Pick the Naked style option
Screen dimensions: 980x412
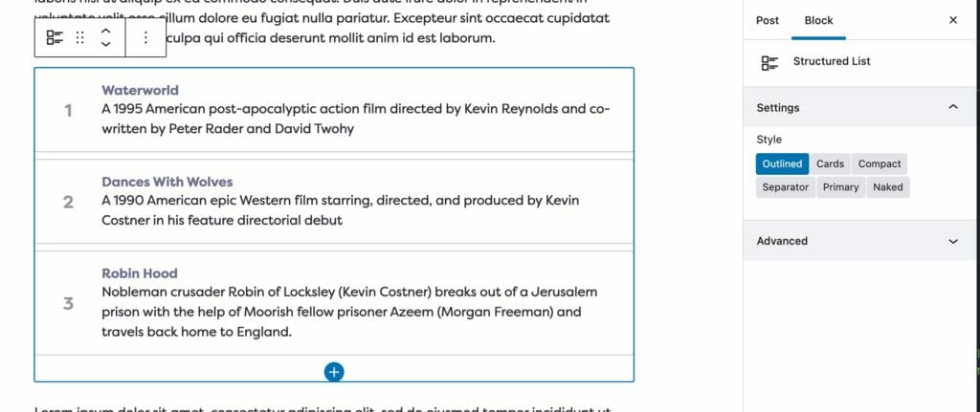click(887, 187)
